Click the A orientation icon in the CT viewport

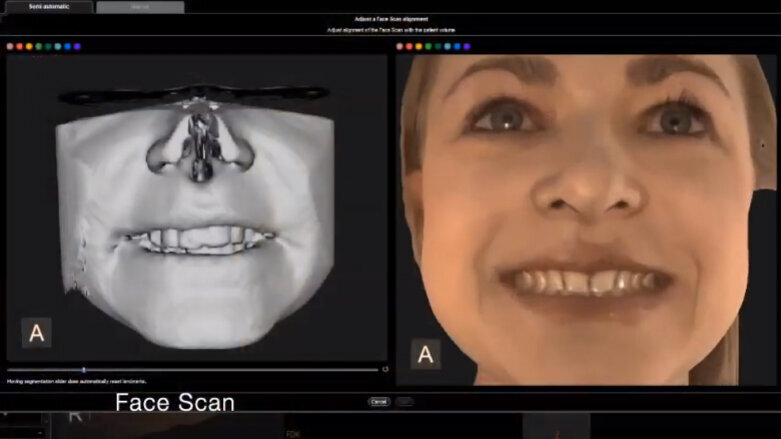36,333
